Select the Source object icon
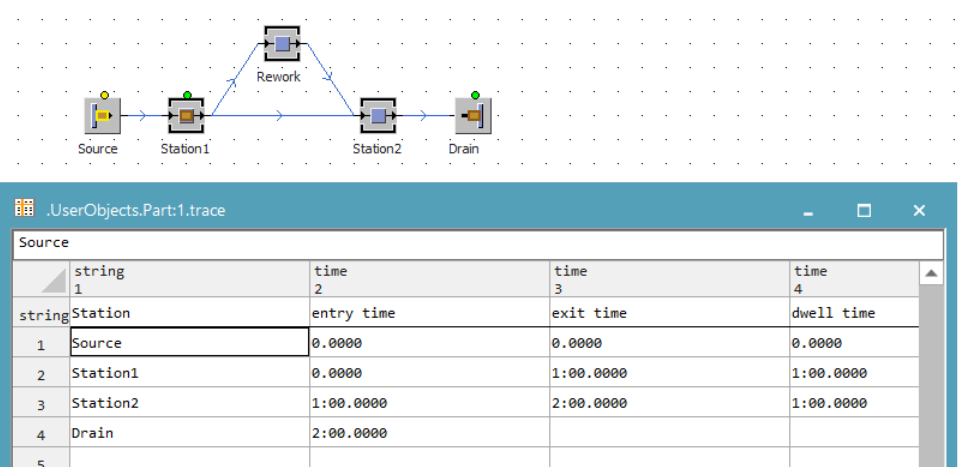Screen dimensions: 959x467 coord(101,116)
